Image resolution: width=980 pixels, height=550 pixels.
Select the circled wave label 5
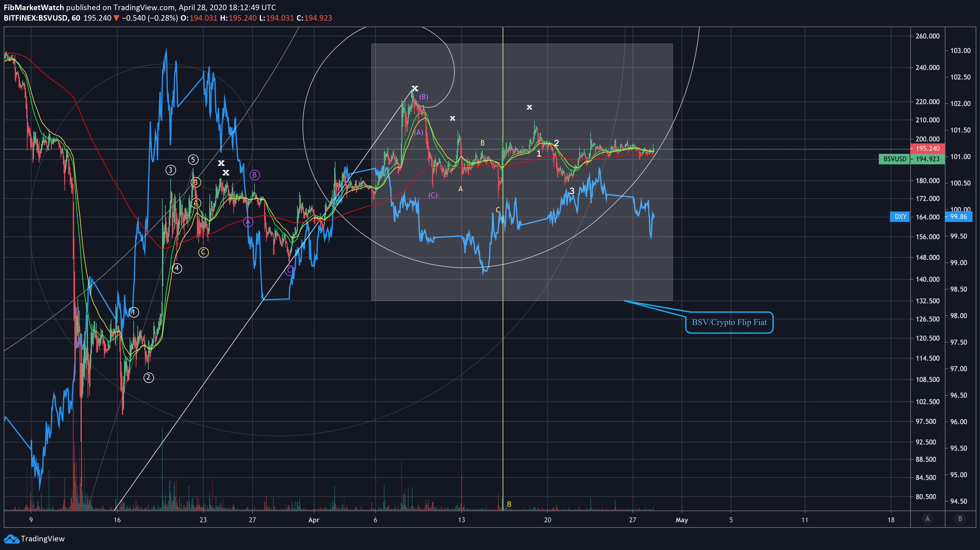pos(193,160)
